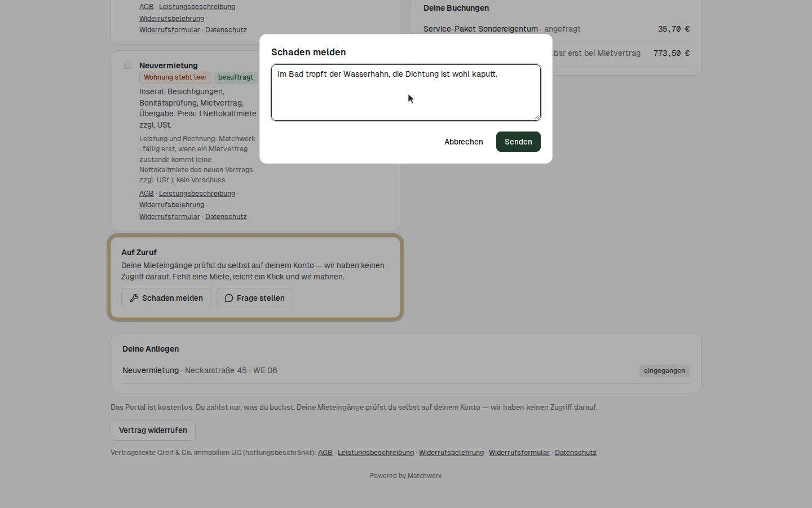Open the Frage stellen button
The height and width of the screenshot is (508, 812).
(x=254, y=298)
